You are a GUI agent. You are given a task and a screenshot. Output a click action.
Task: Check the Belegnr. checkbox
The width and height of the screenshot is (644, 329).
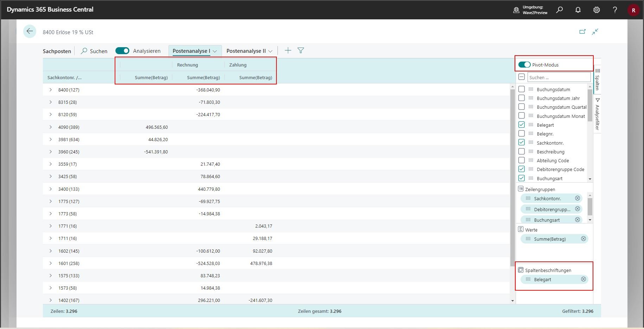522,133
